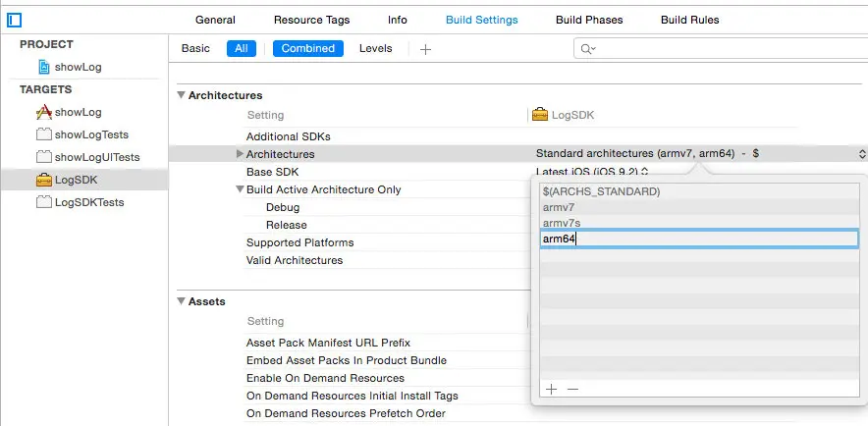Click the LogSDKTests target folder icon
The height and width of the screenshot is (426, 868).
[44, 202]
